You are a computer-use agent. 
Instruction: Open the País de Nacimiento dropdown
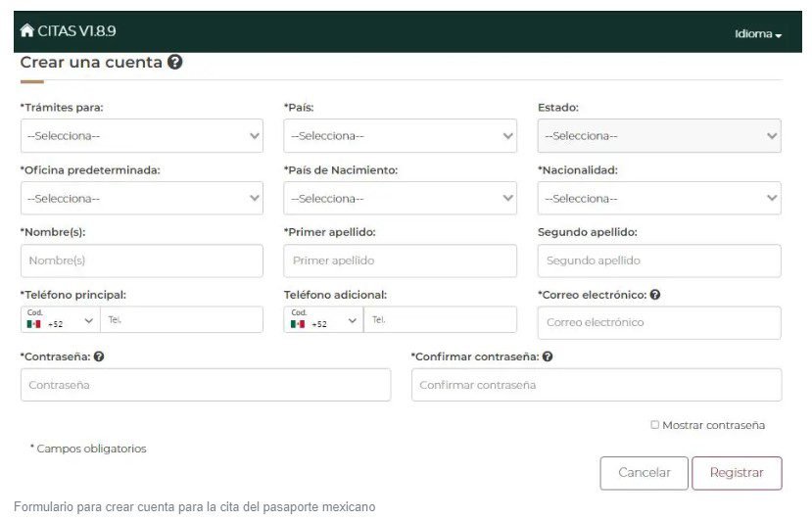(400, 199)
